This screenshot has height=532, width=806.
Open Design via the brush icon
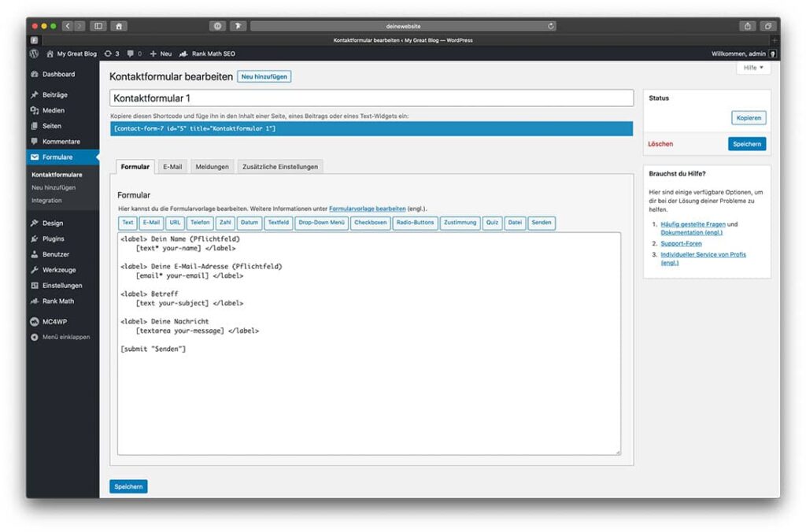(35, 224)
